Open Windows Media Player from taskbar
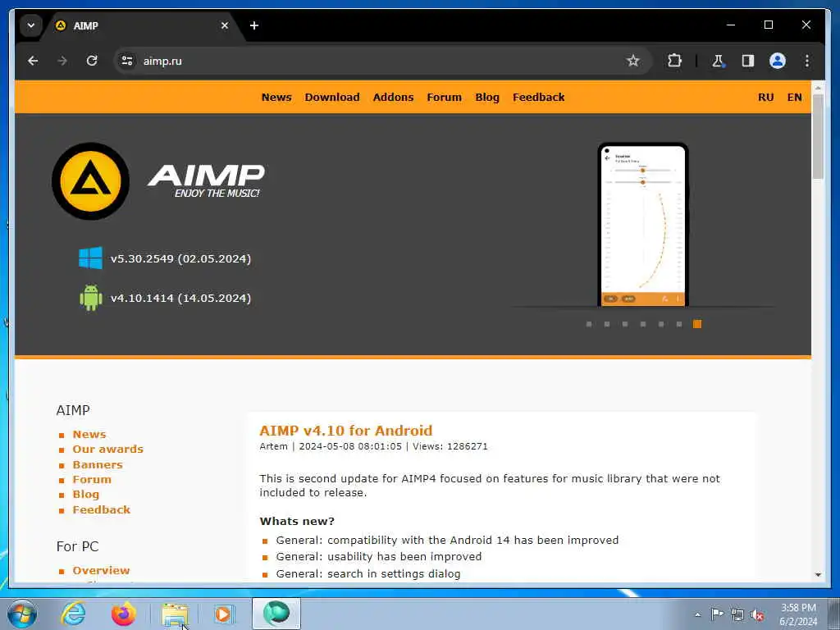The image size is (840, 630). click(x=223, y=614)
